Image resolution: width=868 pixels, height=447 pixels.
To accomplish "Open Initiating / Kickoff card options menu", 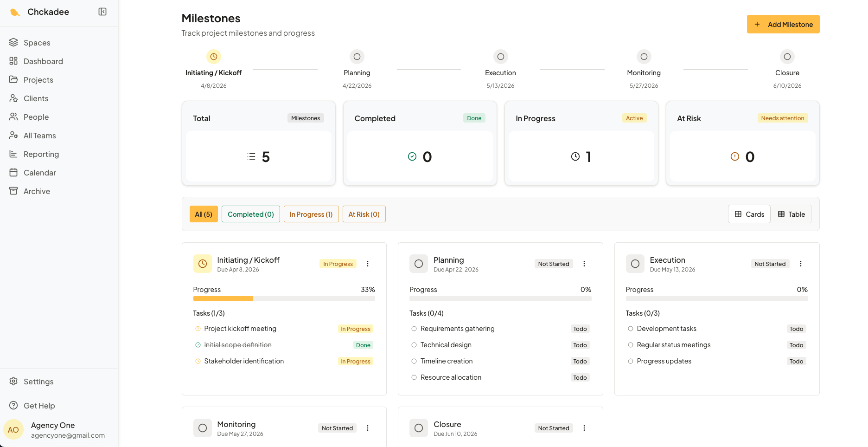I will click(x=368, y=264).
